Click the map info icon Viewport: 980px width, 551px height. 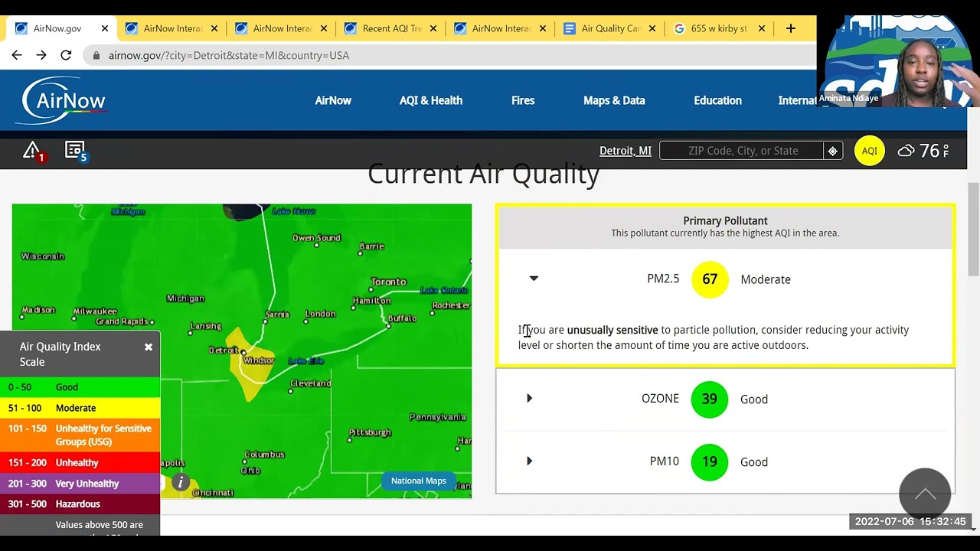[x=181, y=482]
